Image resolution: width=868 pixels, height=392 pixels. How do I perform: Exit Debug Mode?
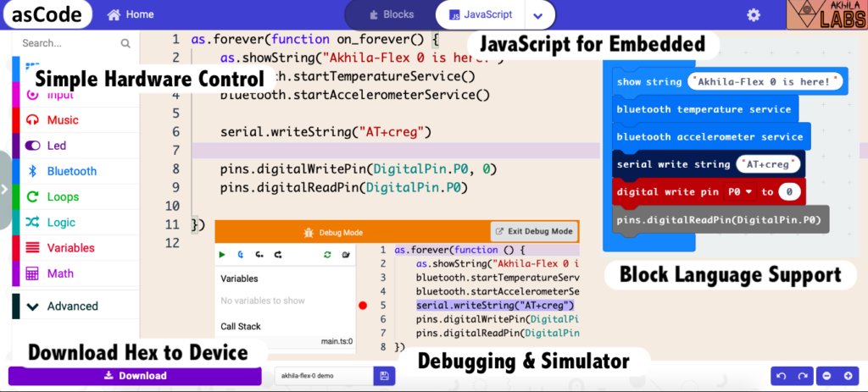534,231
